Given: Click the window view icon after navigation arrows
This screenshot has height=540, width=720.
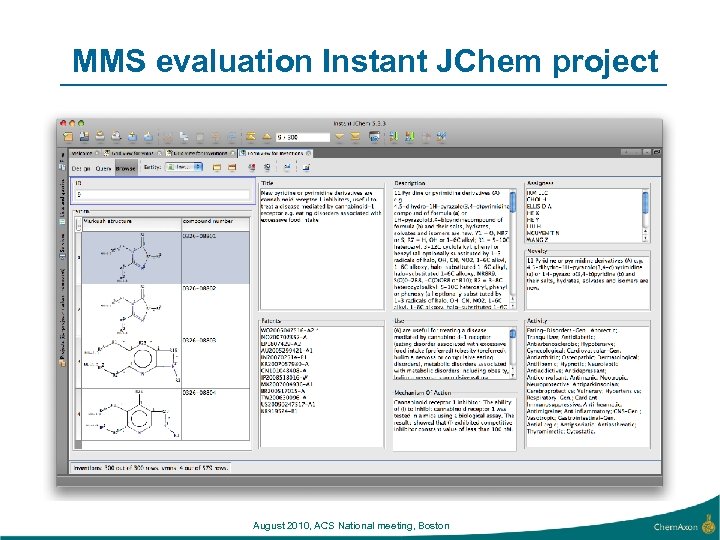Looking at the screenshot, I should pyautogui.click(x=374, y=136).
